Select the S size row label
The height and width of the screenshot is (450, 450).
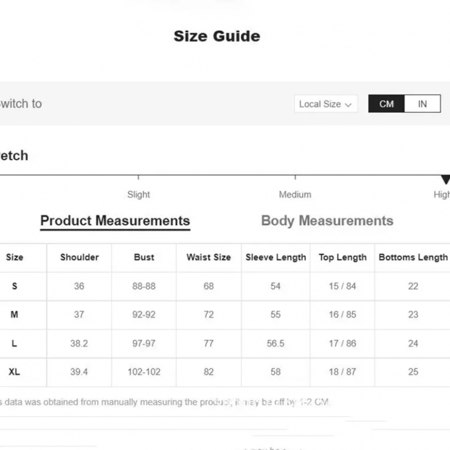(14, 286)
